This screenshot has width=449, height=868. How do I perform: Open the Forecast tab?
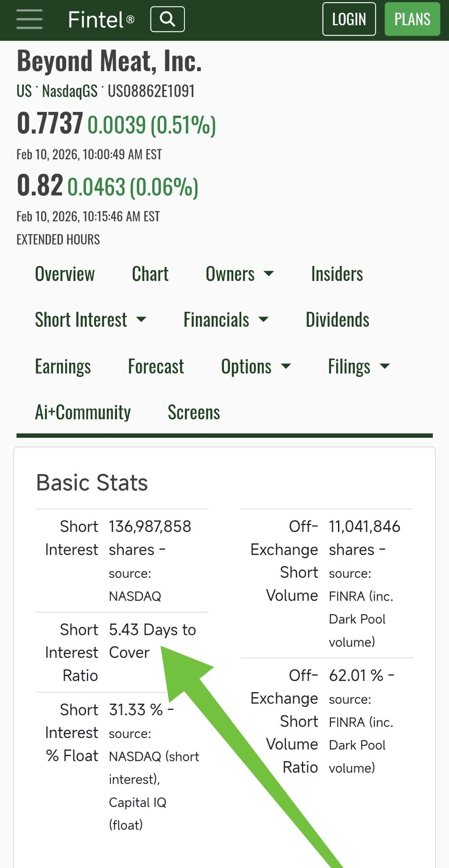coord(156,367)
